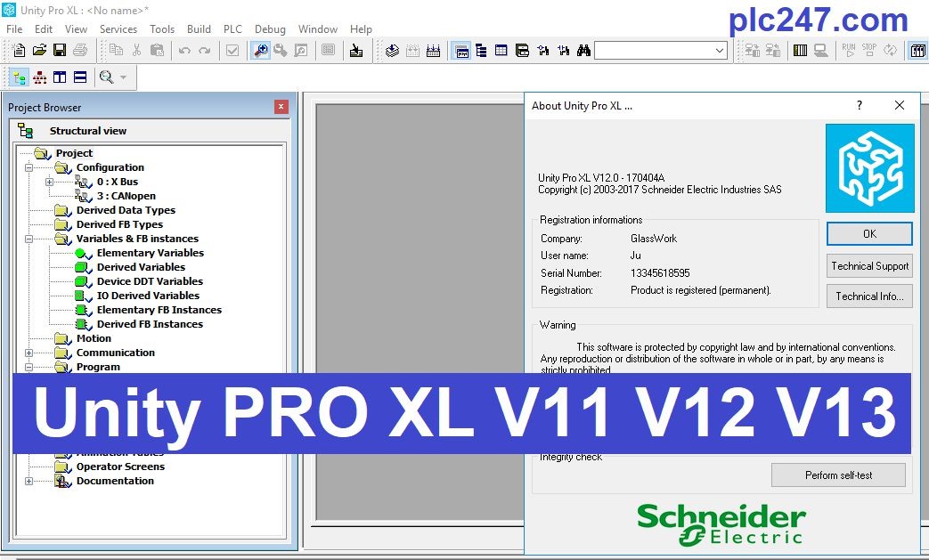Click the Elementary Variables green circle icon
Image resolution: width=929 pixels, height=560 pixels.
pos(82,253)
